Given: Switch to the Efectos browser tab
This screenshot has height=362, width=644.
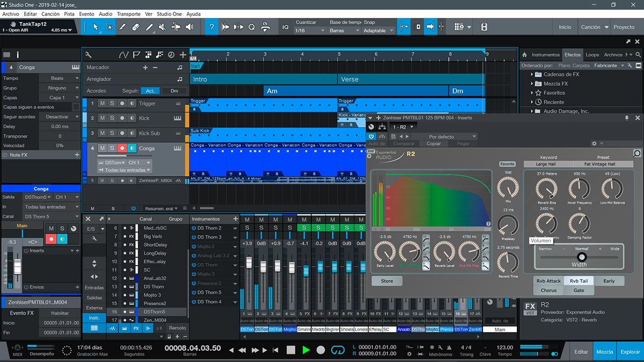Looking at the screenshot, I should (573, 55).
